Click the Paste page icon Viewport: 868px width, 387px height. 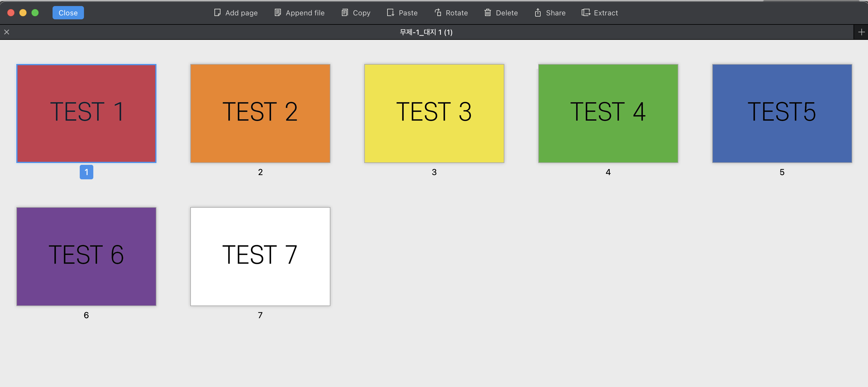point(391,13)
